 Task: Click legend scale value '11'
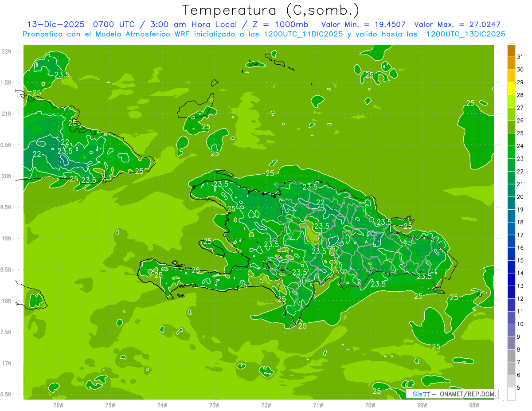click(520, 311)
